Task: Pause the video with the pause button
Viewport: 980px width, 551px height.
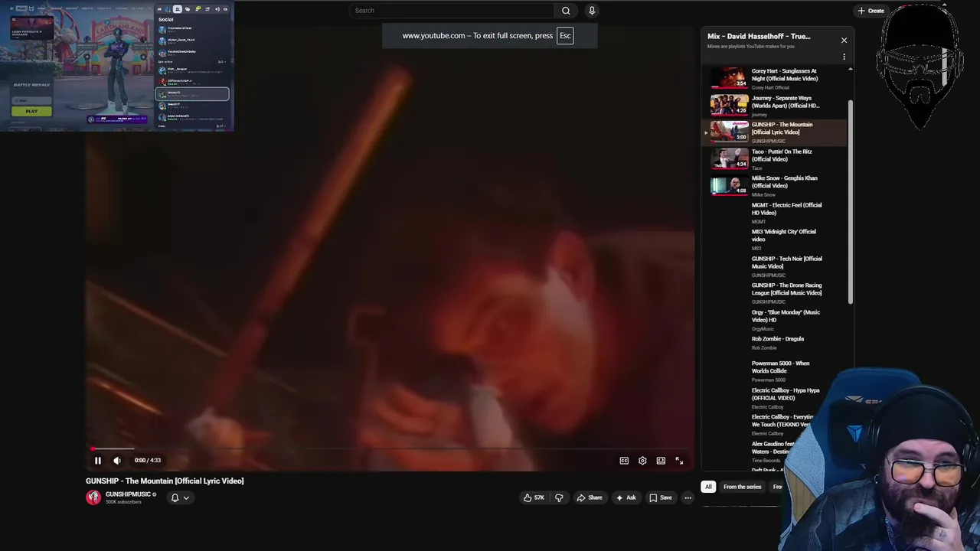Action: (98, 460)
